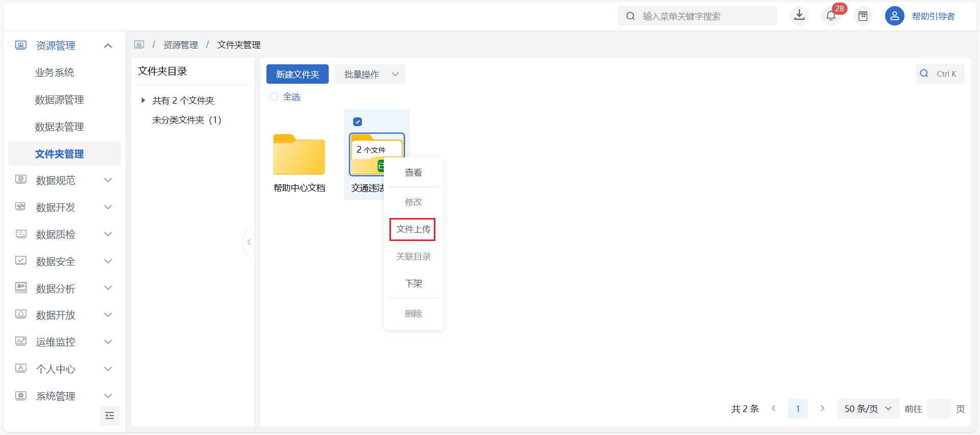Click the 新建文件夹 button
The image size is (980, 435).
click(297, 75)
